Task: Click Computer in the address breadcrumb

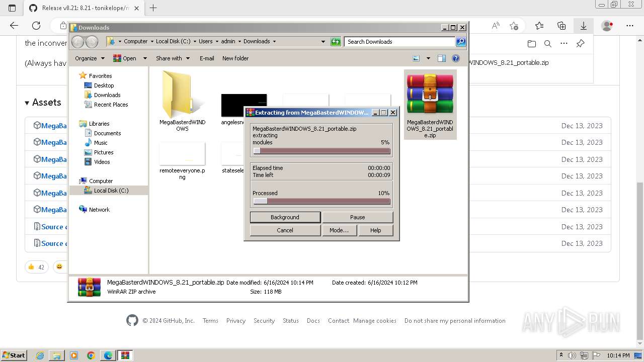Action: (136, 42)
